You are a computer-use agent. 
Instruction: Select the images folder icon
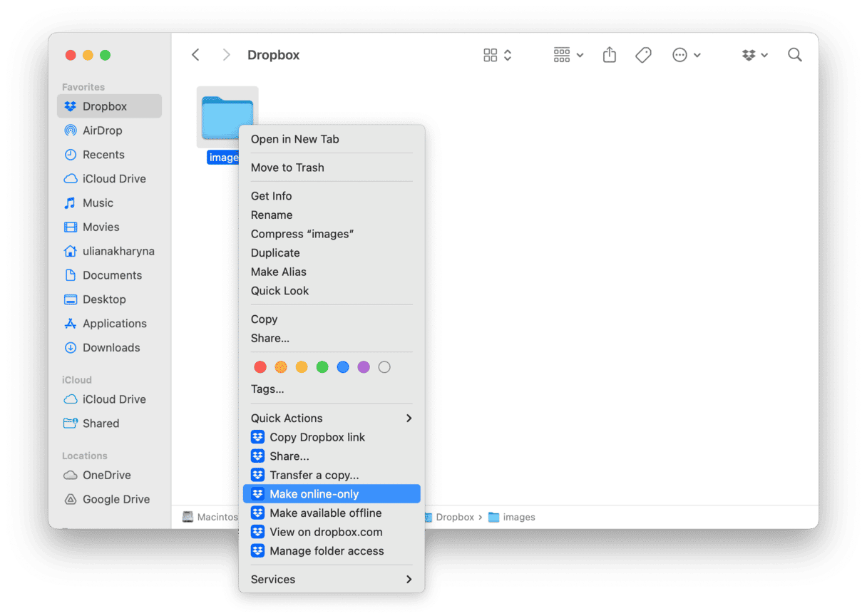[x=227, y=118]
